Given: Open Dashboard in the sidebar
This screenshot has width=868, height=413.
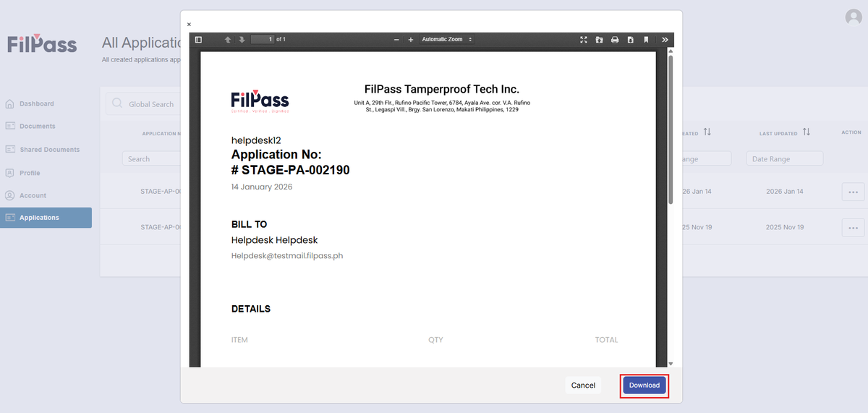Looking at the screenshot, I should click(36, 103).
